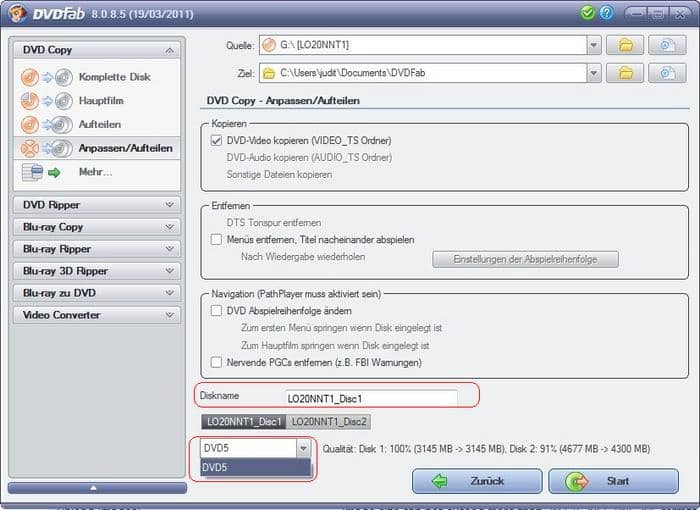The height and width of the screenshot is (510, 700).
Task: Click Einstellungen der Abspielreihenfolge button
Action: tap(525, 259)
